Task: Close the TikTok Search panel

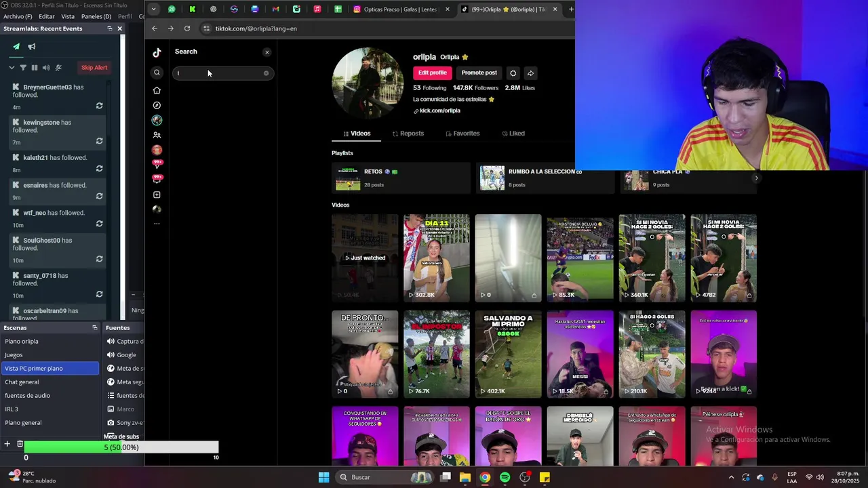Action: tap(267, 52)
